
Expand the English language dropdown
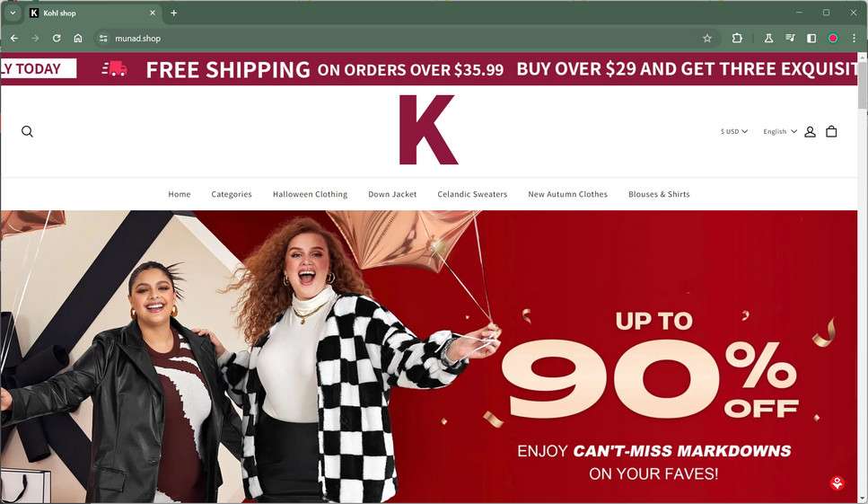779,131
